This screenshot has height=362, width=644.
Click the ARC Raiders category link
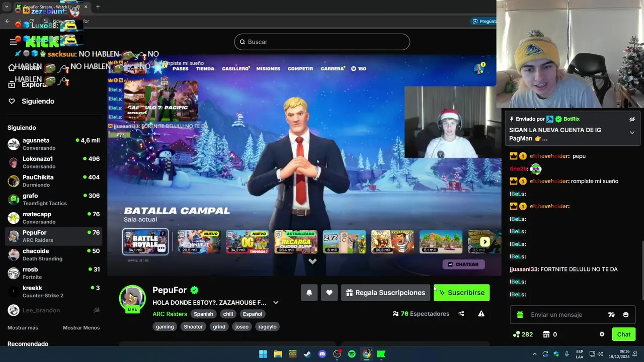tap(170, 314)
